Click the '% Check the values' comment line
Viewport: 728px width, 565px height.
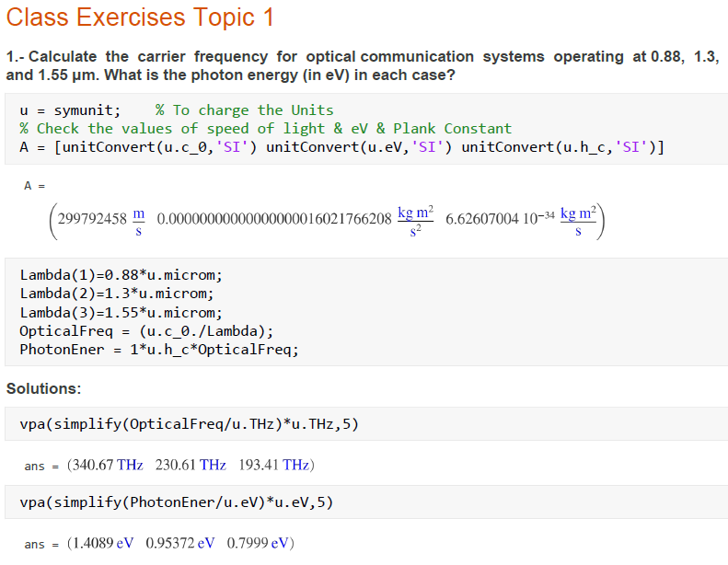point(265,129)
